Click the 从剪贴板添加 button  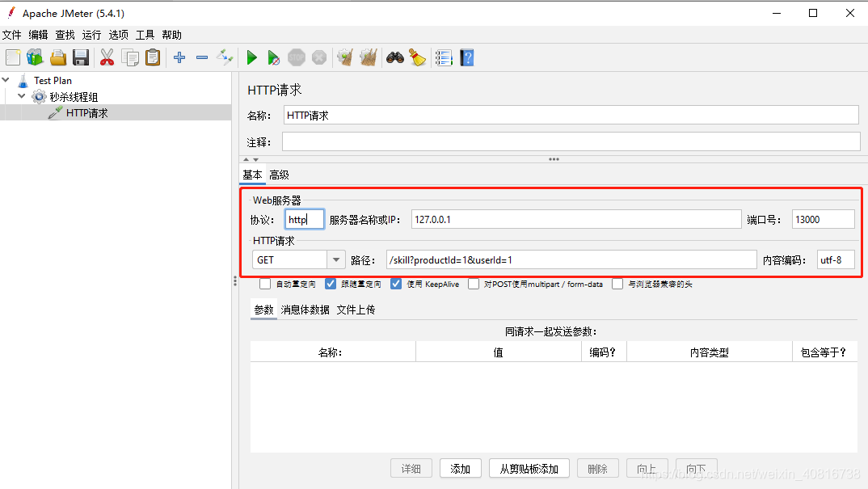529,469
